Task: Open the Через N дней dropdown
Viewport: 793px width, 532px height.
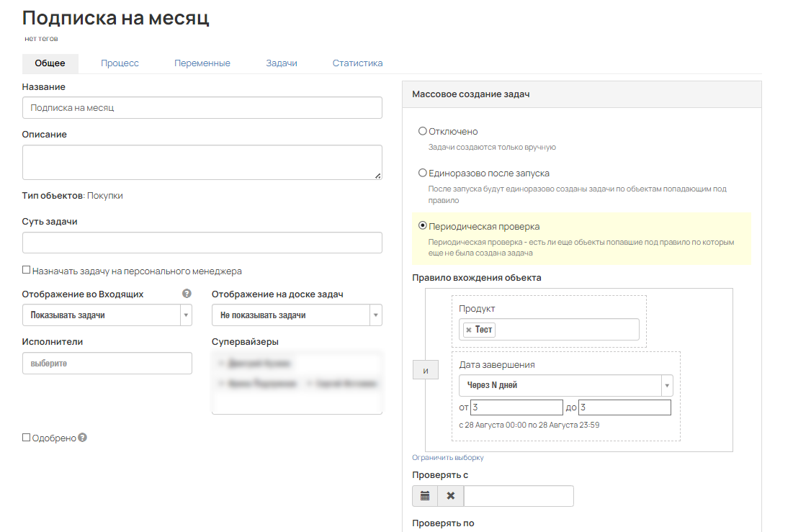Action: click(565, 385)
